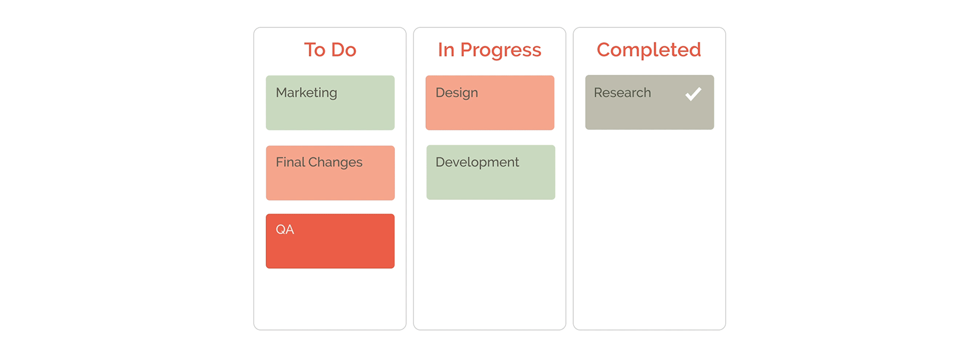The height and width of the screenshot is (356, 980).
Task: Click the QA label text
Action: click(285, 230)
